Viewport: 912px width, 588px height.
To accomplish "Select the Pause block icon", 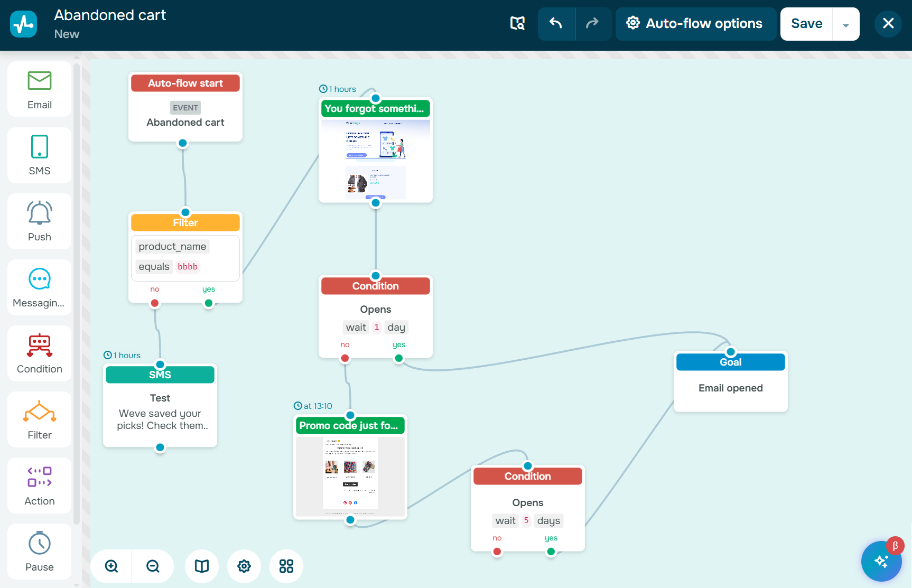I will click(x=39, y=551).
